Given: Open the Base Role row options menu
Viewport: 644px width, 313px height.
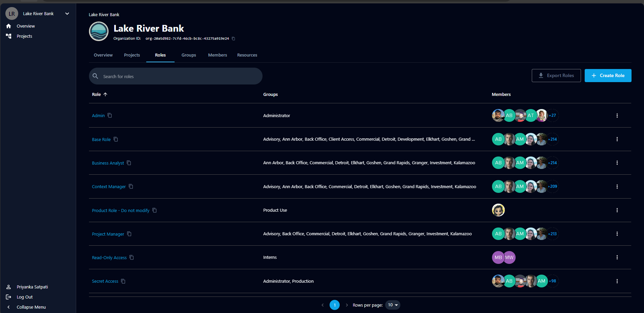Looking at the screenshot, I should [x=617, y=139].
